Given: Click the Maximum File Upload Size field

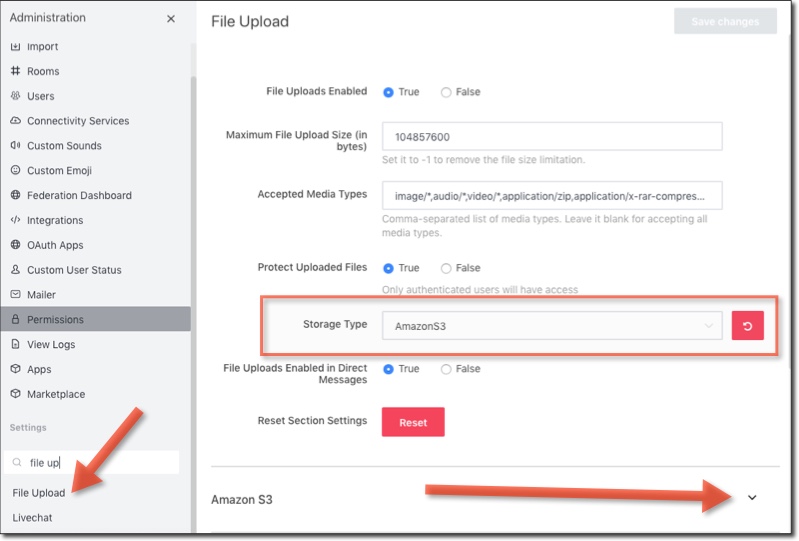Looking at the screenshot, I should click(552, 136).
